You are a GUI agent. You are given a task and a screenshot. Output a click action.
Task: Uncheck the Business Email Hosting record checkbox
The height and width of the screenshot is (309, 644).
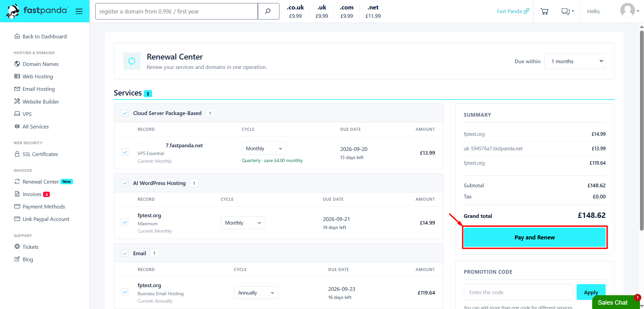tap(125, 292)
